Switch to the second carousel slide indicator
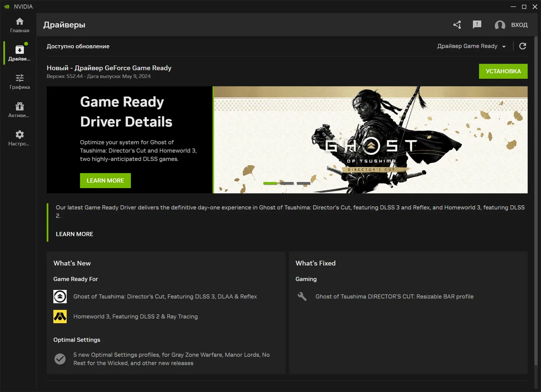 pyautogui.click(x=287, y=183)
